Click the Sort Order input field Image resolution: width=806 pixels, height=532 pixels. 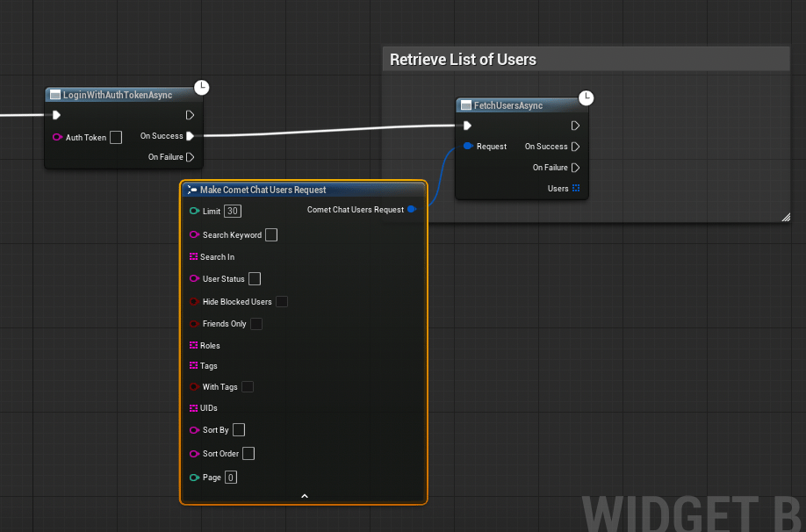point(248,453)
